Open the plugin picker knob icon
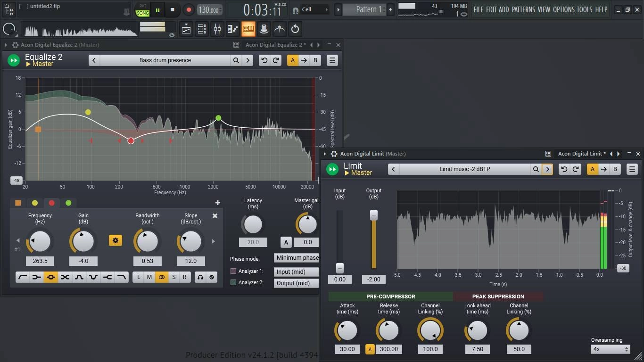This screenshot has height=362, width=644. (x=264, y=29)
